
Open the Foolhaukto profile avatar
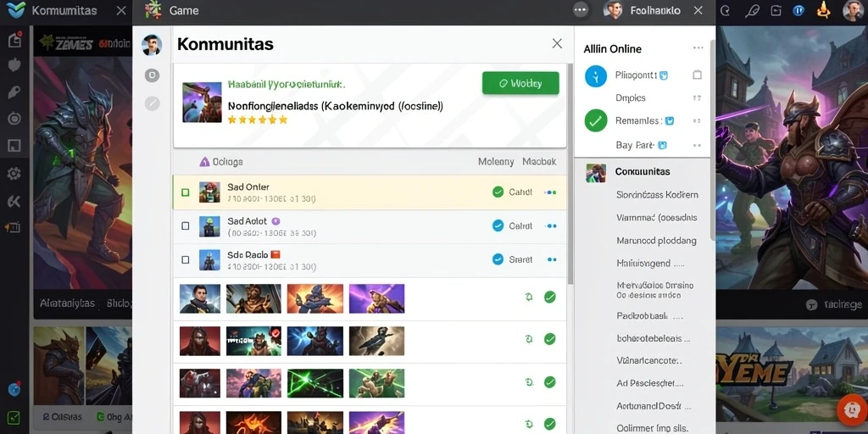tap(613, 10)
